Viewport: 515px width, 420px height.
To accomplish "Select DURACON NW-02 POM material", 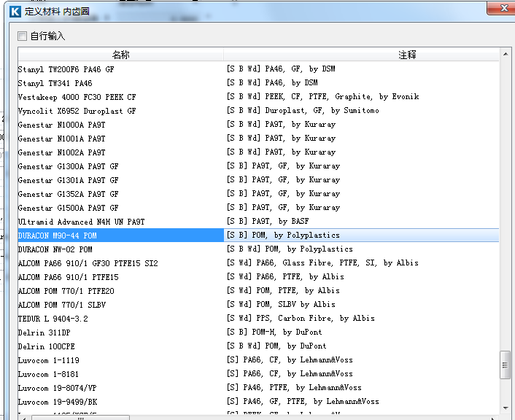I will [x=55, y=249].
